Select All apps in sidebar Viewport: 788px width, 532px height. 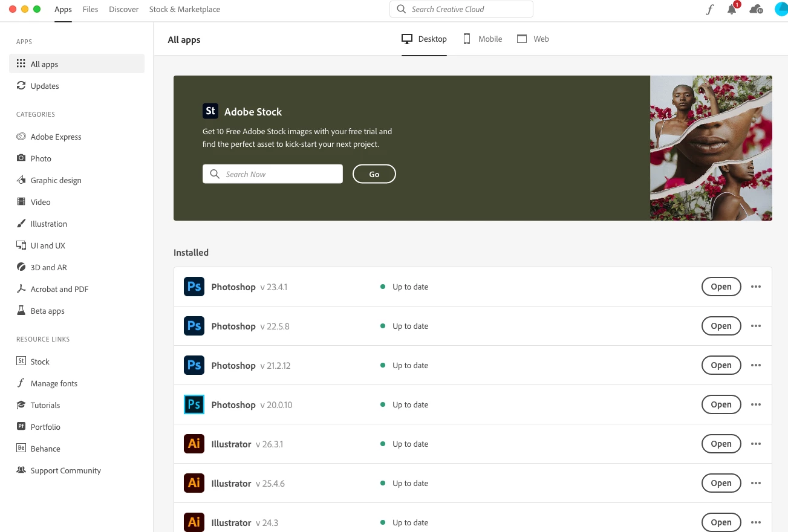click(x=77, y=64)
